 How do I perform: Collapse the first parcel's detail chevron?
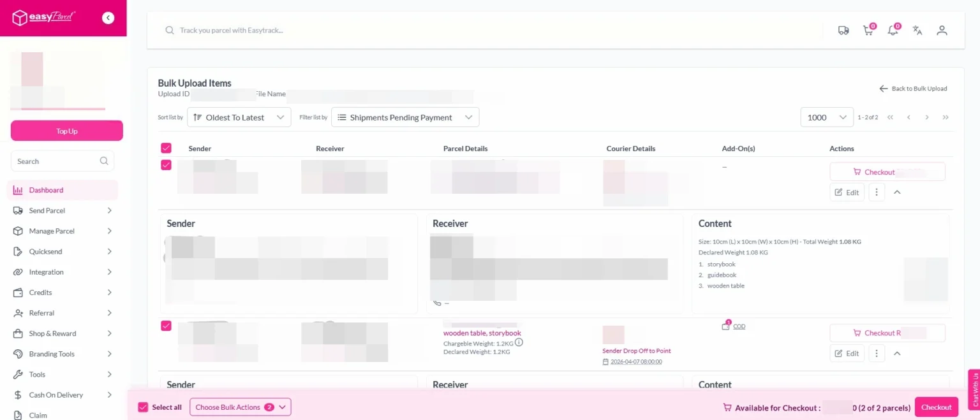coord(897,192)
